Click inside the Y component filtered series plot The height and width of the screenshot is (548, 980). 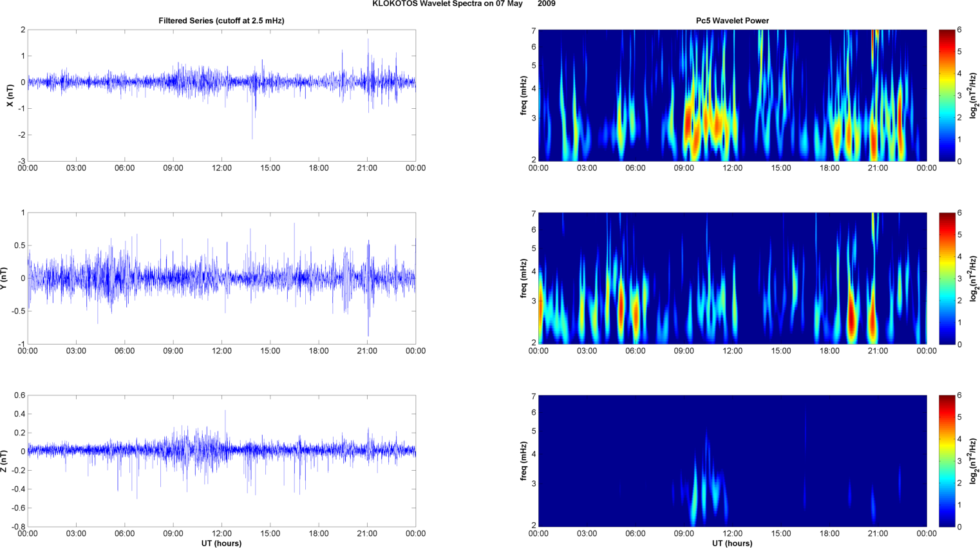(x=221, y=278)
